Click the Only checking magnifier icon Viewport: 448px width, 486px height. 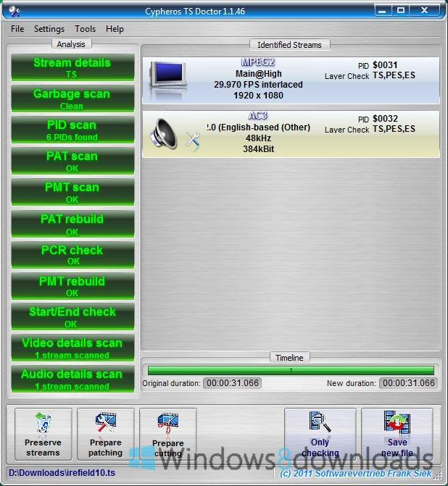pyautogui.click(x=320, y=422)
